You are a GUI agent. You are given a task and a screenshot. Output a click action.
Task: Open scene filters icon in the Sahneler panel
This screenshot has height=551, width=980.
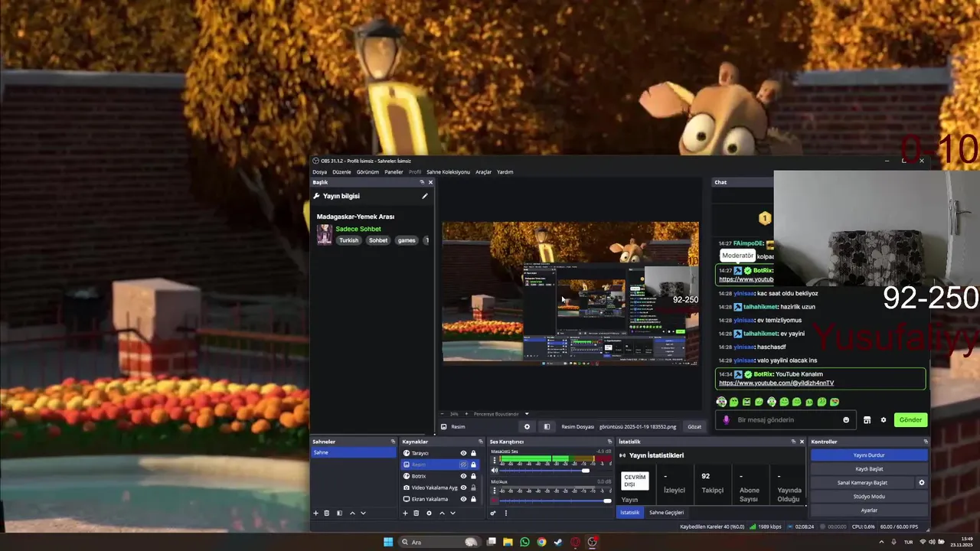click(x=339, y=513)
